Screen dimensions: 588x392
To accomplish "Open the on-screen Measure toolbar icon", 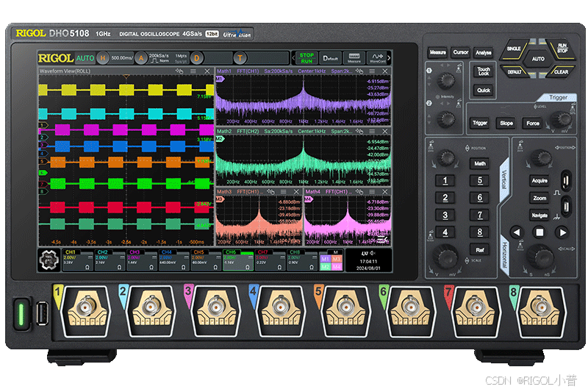I will [x=354, y=58].
